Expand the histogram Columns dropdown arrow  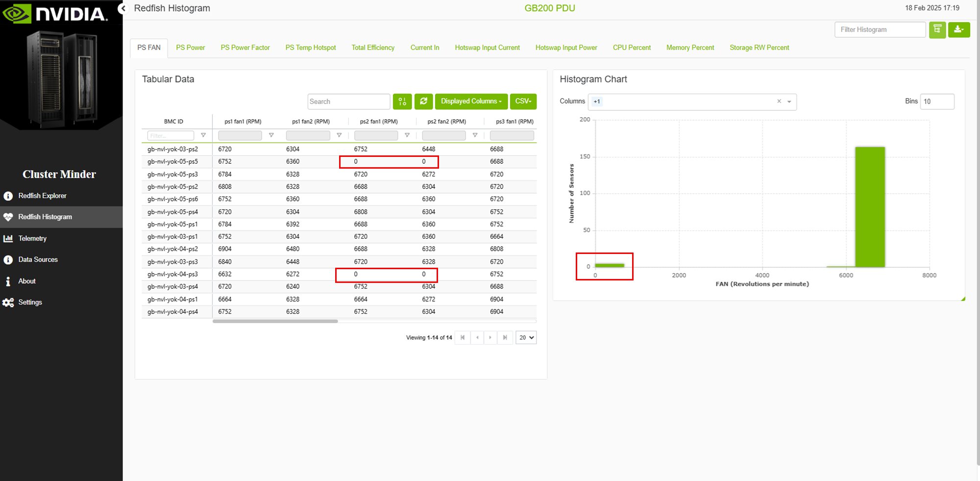tap(789, 102)
